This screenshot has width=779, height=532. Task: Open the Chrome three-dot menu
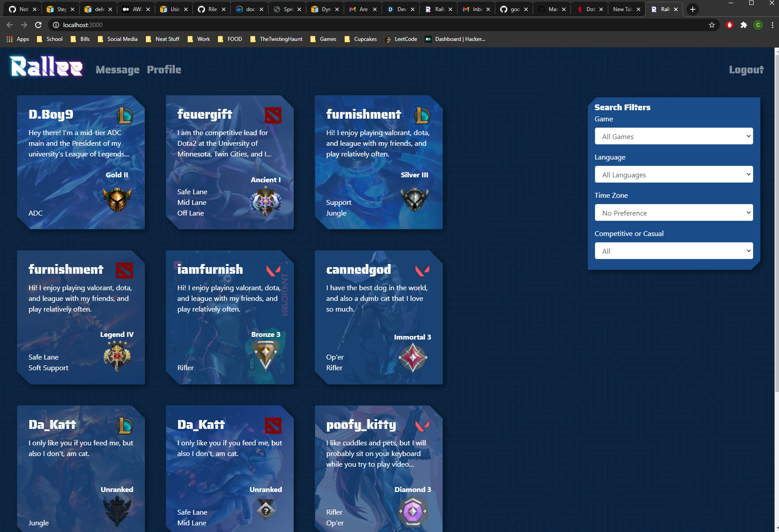(x=772, y=25)
